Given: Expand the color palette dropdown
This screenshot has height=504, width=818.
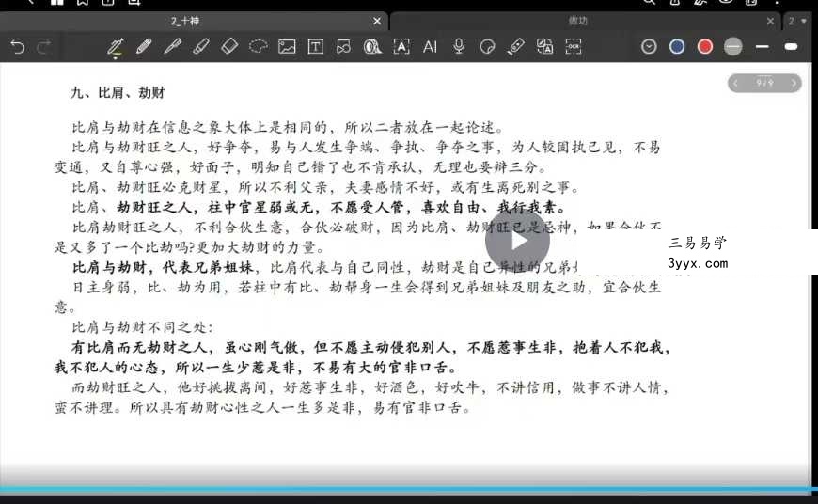Looking at the screenshot, I should pos(649,47).
